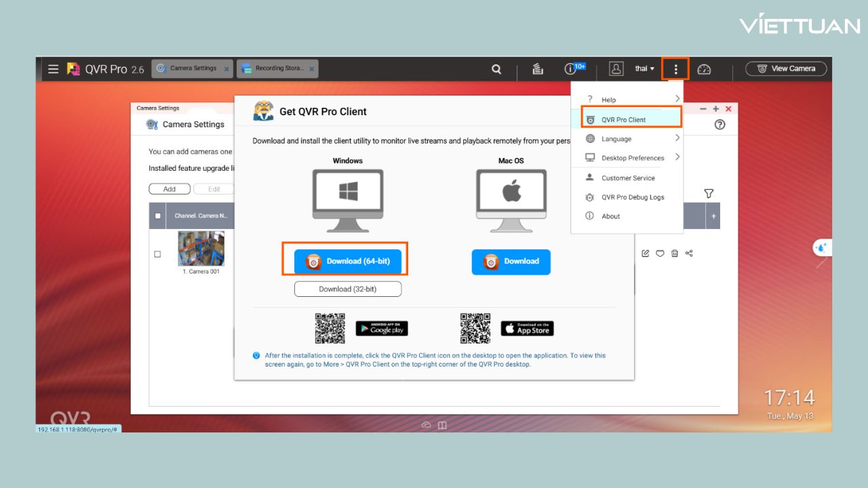The image size is (868, 488).
Task: Close the Recording Storage taskbar tab
Action: [x=312, y=69]
